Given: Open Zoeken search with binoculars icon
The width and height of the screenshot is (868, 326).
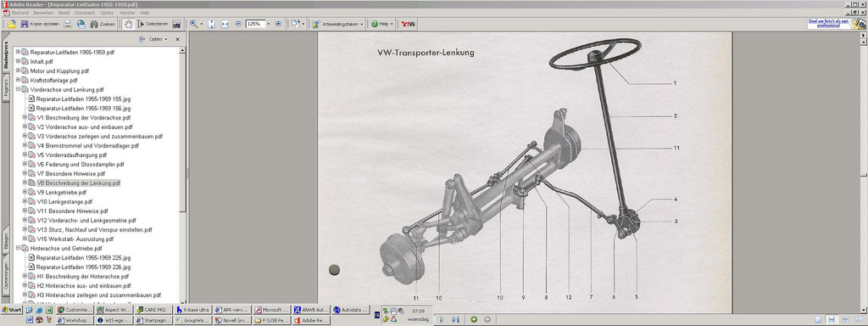Looking at the screenshot, I should (x=103, y=24).
